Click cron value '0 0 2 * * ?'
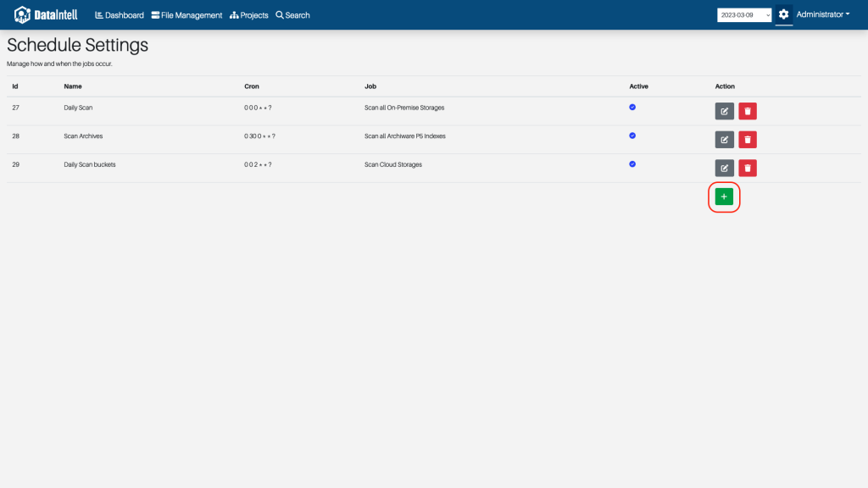Viewport: 868px width, 488px height. coord(258,165)
